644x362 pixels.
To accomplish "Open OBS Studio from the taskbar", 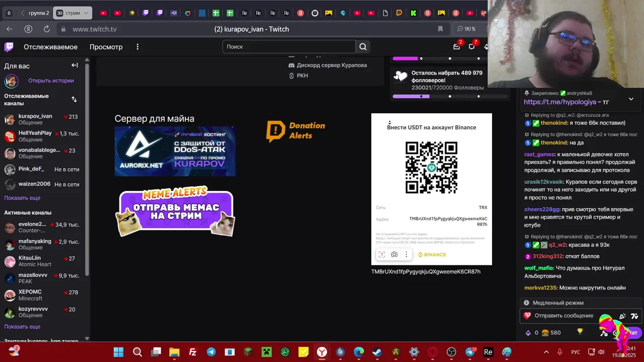I will pos(451,352).
